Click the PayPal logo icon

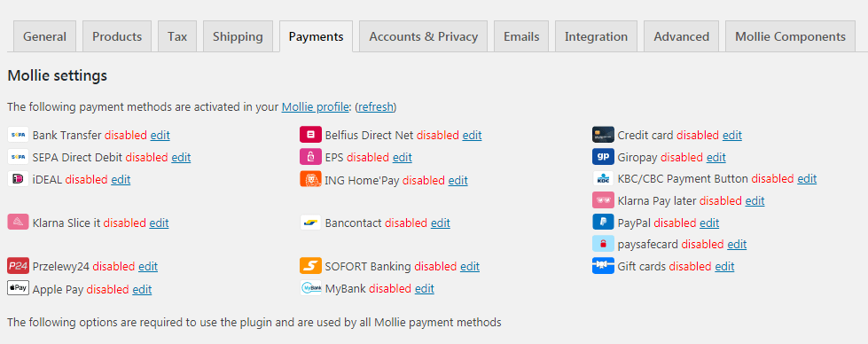coord(603,223)
